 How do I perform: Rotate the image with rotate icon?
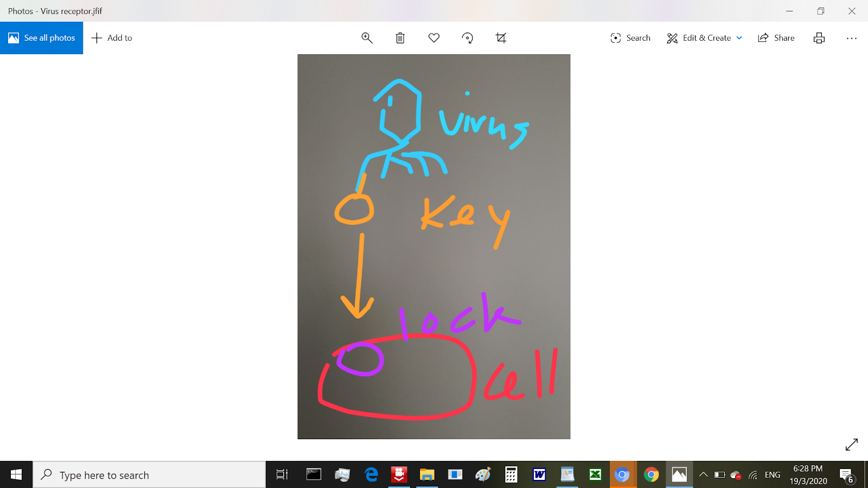[x=468, y=38]
